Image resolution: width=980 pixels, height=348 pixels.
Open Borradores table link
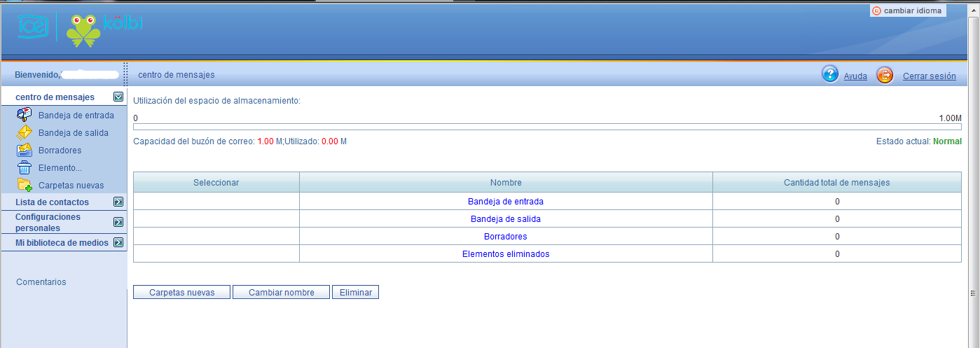506,237
